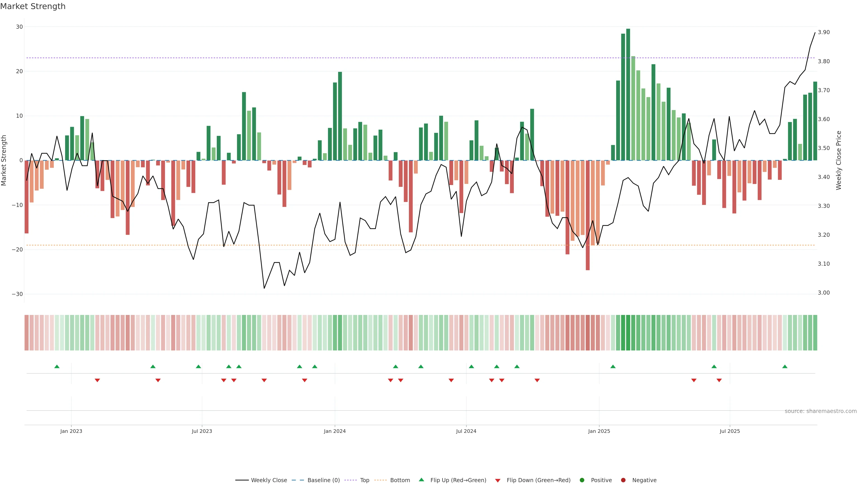Click the Positive green dot legend icon
The width and height of the screenshot is (868, 488).
click(x=582, y=480)
